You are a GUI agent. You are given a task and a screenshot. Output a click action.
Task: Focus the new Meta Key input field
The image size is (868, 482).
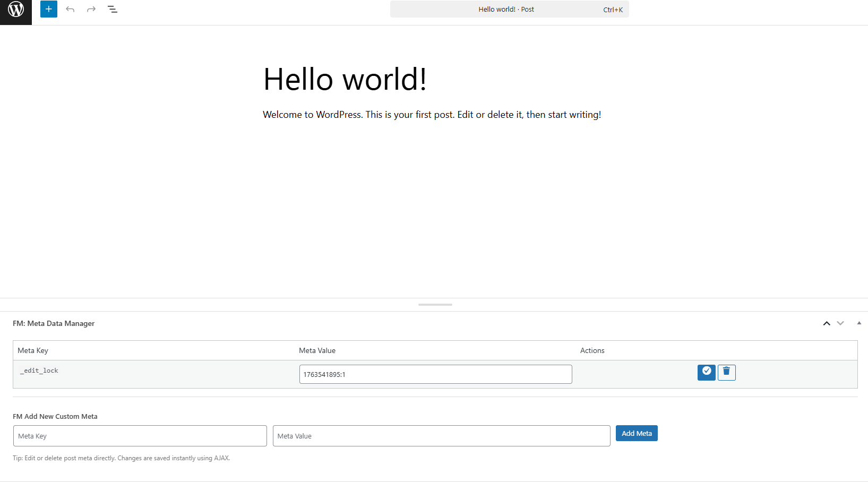[x=140, y=436]
